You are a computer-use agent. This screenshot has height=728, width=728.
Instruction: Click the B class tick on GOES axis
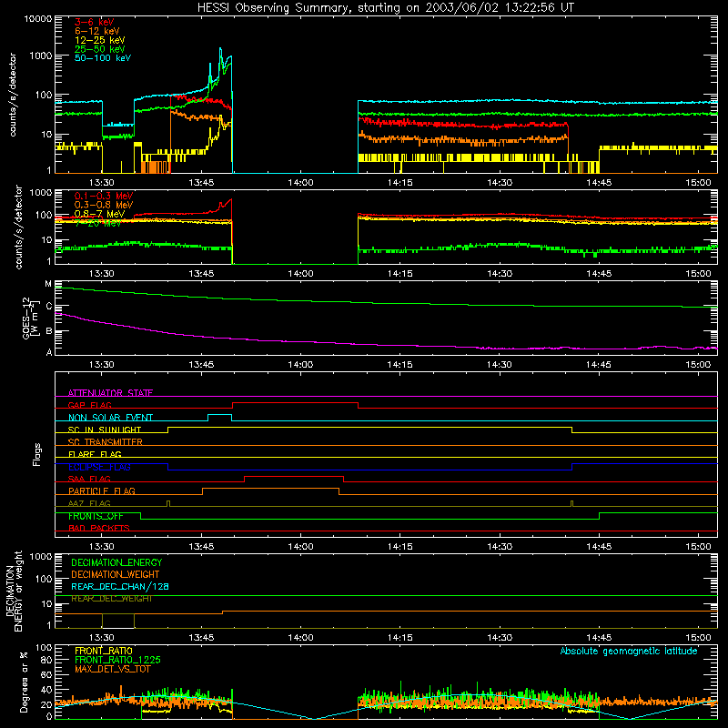coord(49,331)
